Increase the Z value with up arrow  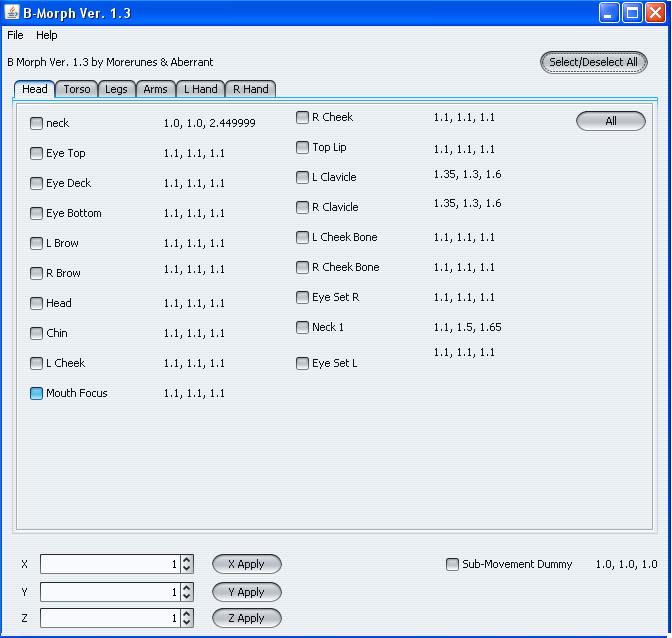pyautogui.click(x=187, y=614)
